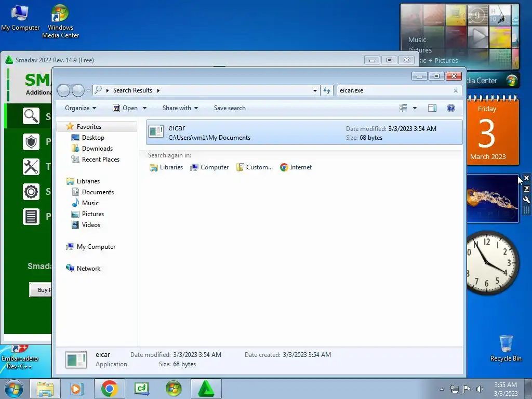Expand the address bar history dropdown

[x=315, y=90]
